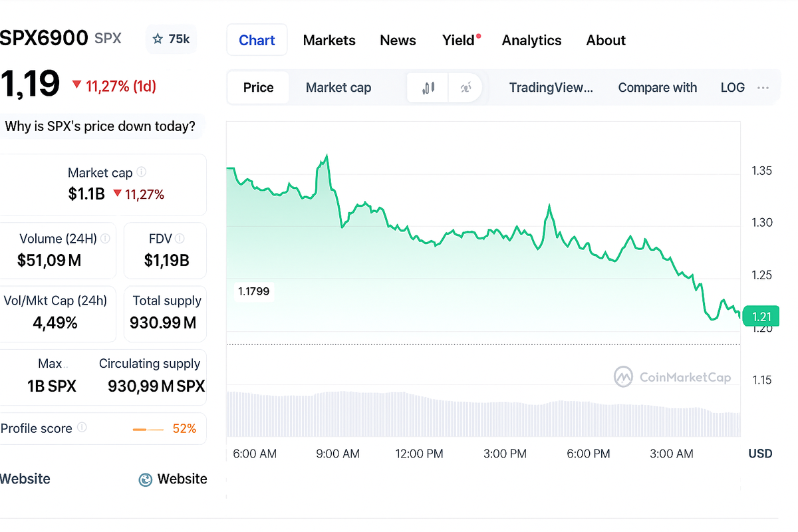Click the info icon beside Market cap

[141, 172]
